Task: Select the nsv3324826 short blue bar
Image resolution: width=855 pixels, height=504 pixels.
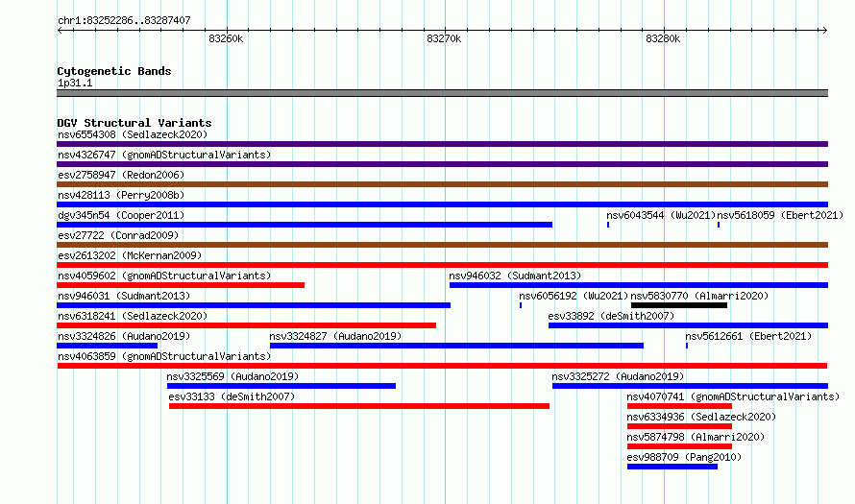Action: (x=107, y=346)
